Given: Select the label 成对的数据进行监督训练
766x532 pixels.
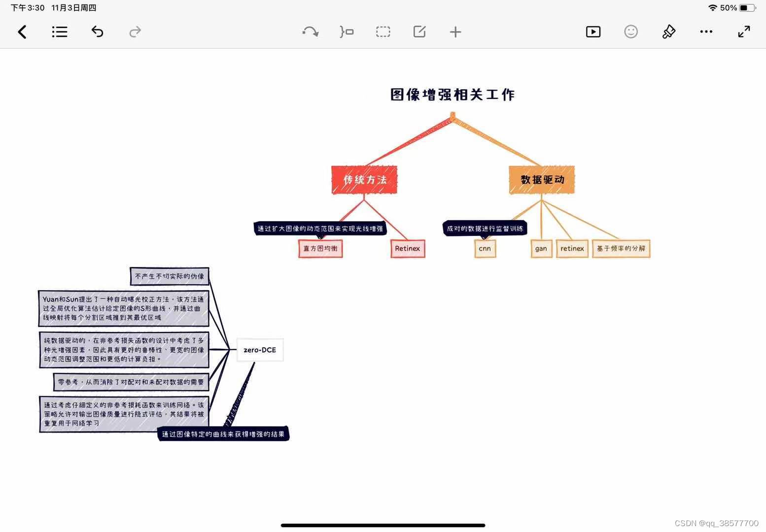Looking at the screenshot, I should [485, 228].
